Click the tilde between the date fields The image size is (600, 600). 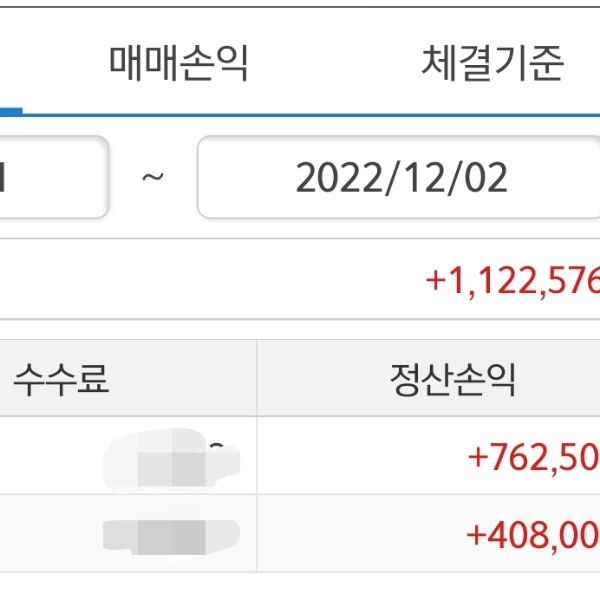(153, 179)
